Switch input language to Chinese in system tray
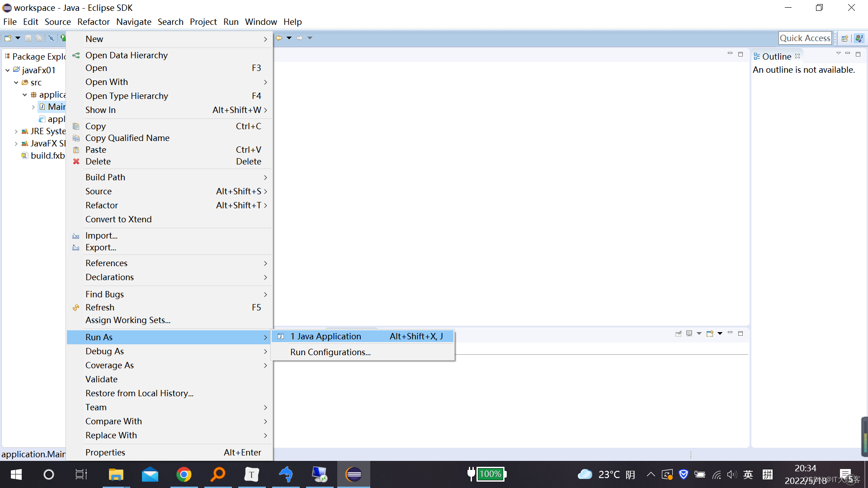Viewport: 868px width, 488px height. [x=748, y=474]
